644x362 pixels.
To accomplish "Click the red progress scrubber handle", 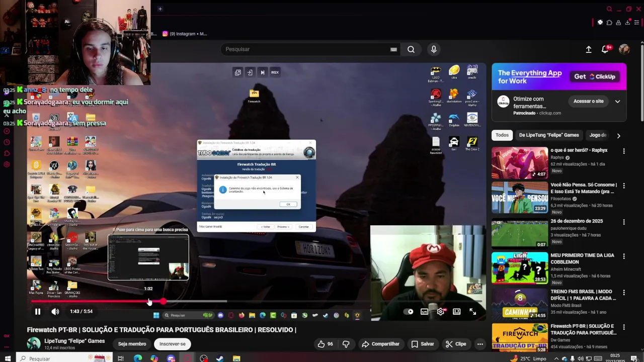I will coord(163,302).
